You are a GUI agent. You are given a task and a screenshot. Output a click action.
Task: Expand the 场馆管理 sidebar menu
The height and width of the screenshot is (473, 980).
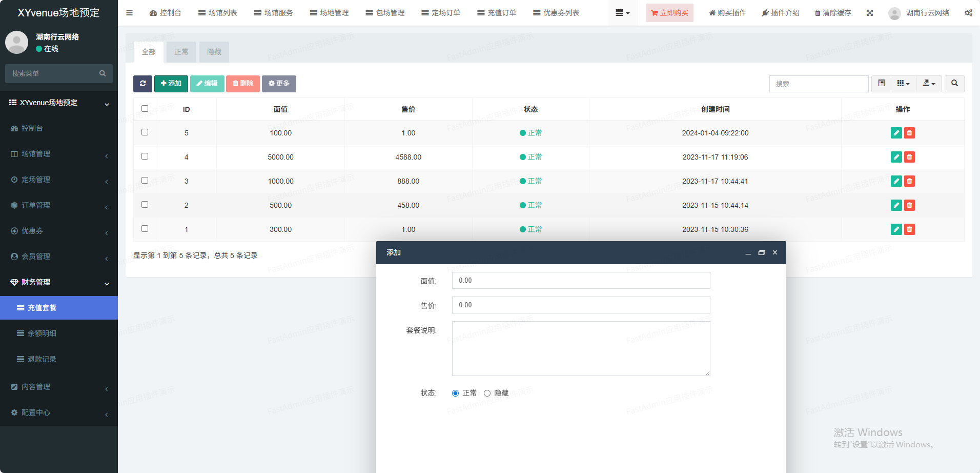pyautogui.click(x=59, y=154)
